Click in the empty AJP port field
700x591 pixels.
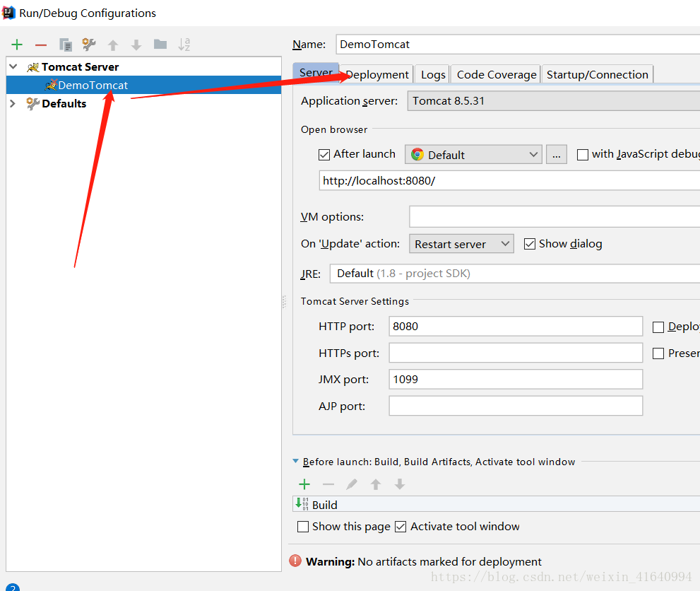[x=516, y=406]
